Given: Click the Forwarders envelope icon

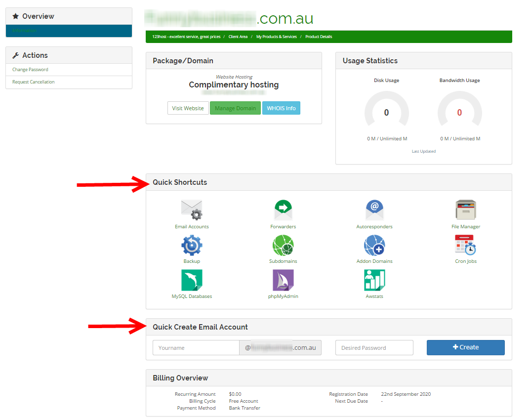Looking at the screenshot, I should click(x=283, y=210).
